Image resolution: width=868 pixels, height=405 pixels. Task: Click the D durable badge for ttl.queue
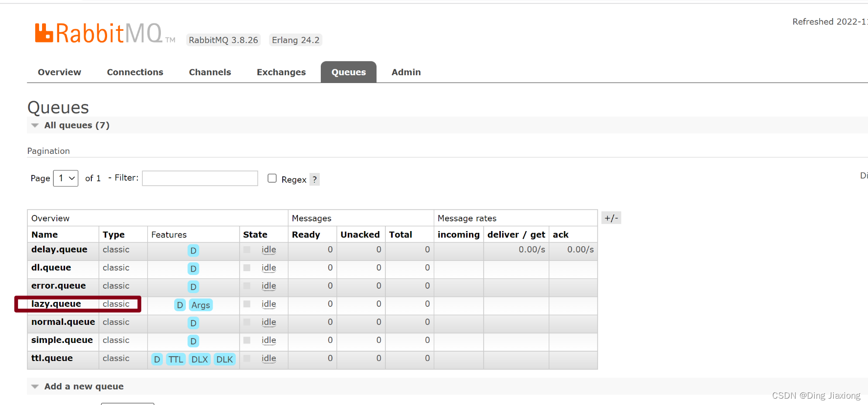point(157,359)
